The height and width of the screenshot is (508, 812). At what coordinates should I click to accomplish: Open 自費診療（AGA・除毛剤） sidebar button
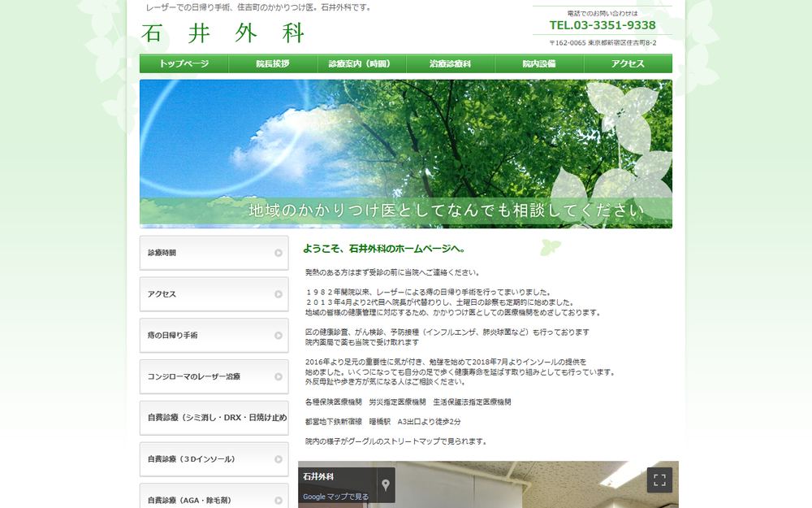point(214,497)
